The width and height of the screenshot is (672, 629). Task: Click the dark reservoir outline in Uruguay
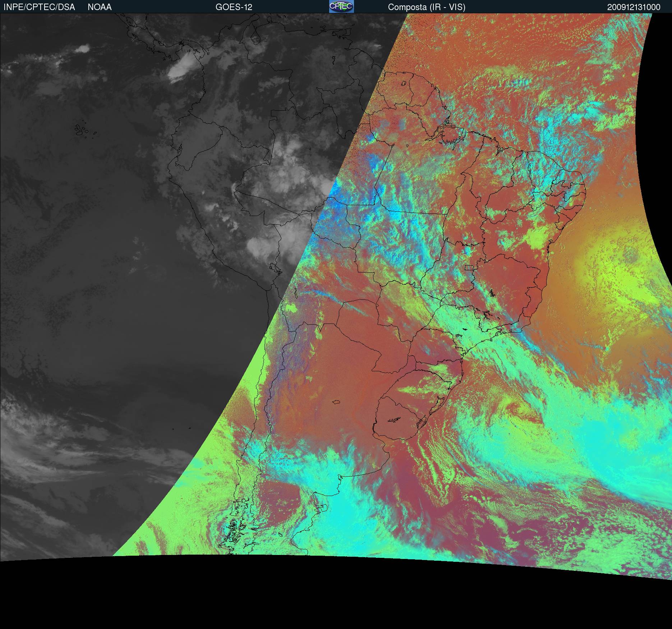coord(394,419)
